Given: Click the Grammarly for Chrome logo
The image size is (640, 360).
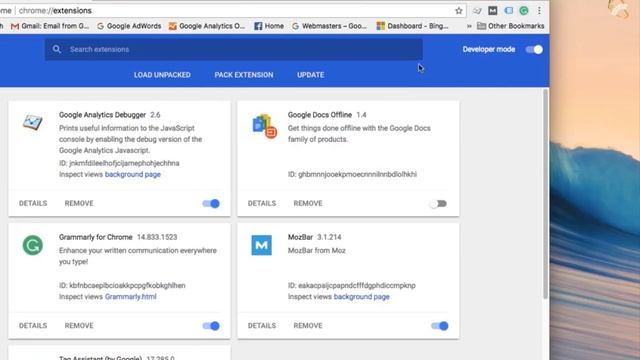Looking at the screenshot, I should point(33,245).
